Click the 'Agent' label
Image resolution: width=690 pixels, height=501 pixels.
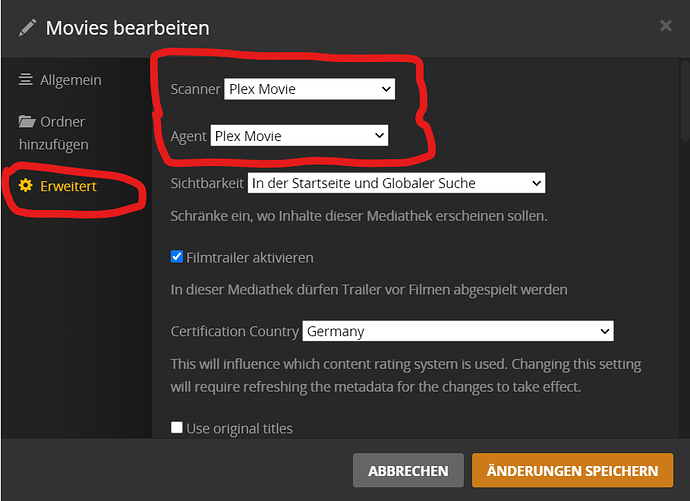[188, 136]
